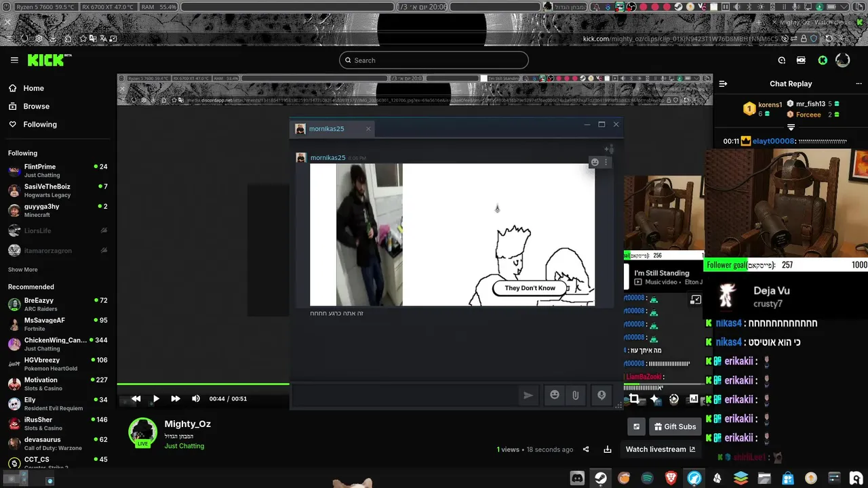Viewport: 868px width, 488px height.
Task: Open Steam from the taskbar
Action: tap(601, 478)
